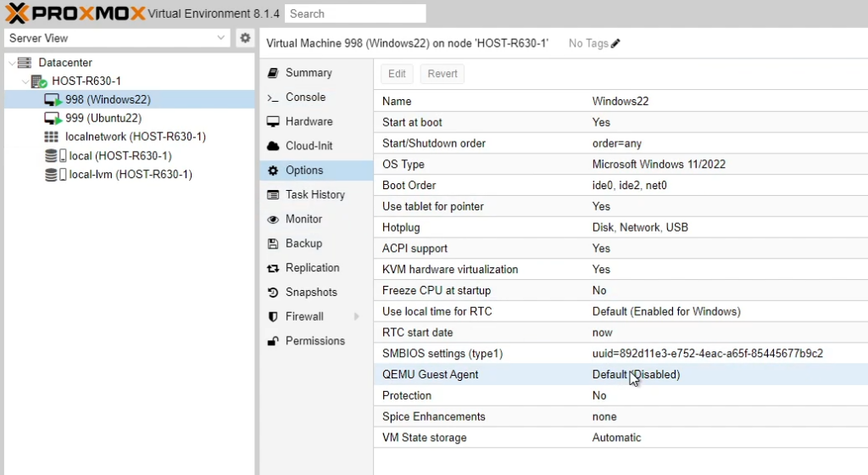This screenshot has height=475, width=868.
Task: Select the Start/Shutdown order row
Action: click(621, 143)
